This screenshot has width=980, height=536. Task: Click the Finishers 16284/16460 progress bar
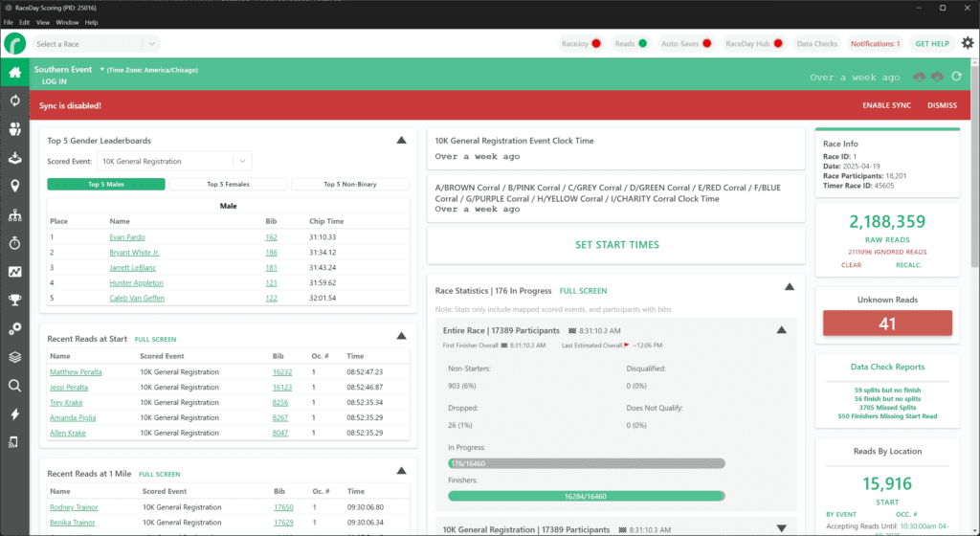tap(587, 496)
